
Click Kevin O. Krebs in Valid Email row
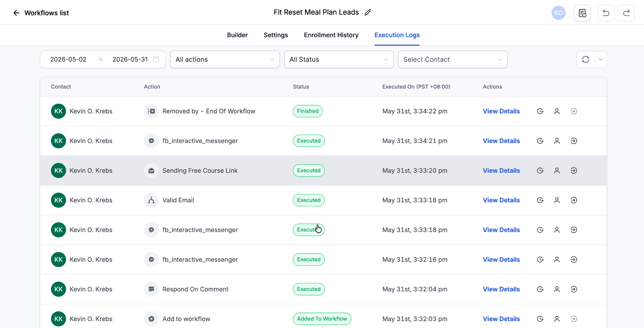(91, 200)
